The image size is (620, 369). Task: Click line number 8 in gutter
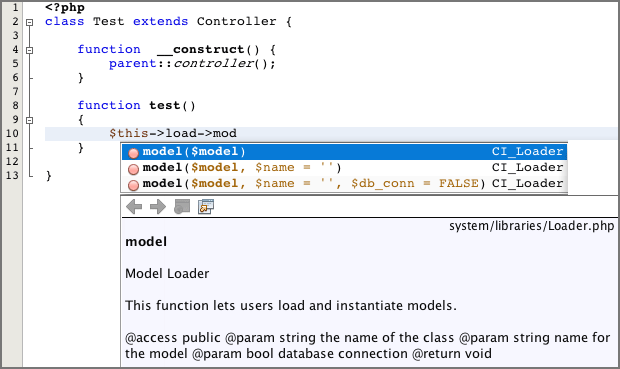click(x=15, y=105)
